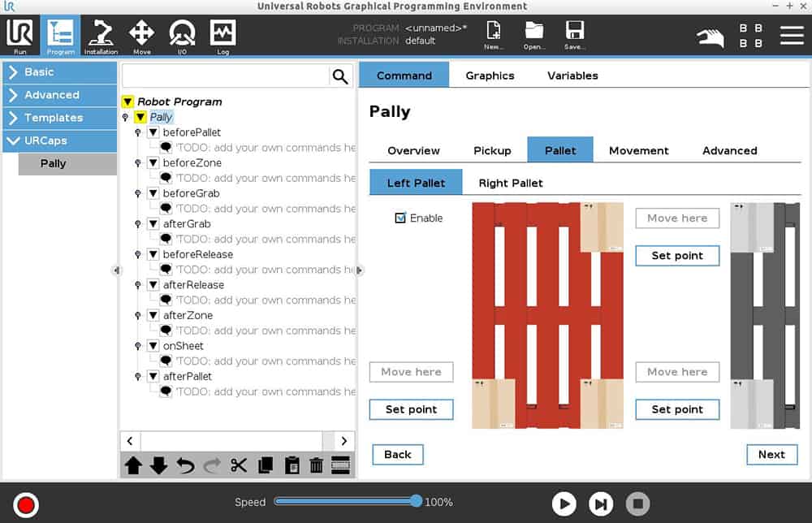Open the Log icon
The width and height of the screenshot is (812, 523).
coord(222,35)
